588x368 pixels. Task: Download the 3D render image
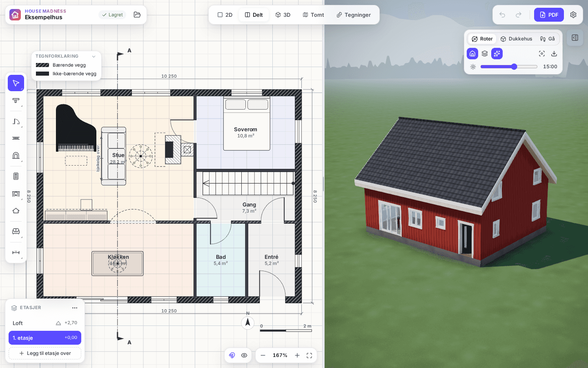(554, 54)
